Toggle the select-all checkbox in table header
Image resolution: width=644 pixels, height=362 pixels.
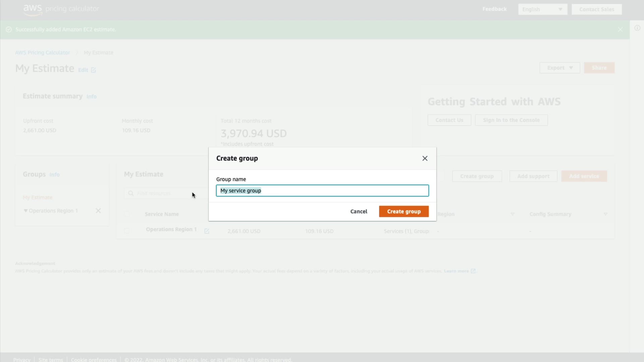pos(126,214)
